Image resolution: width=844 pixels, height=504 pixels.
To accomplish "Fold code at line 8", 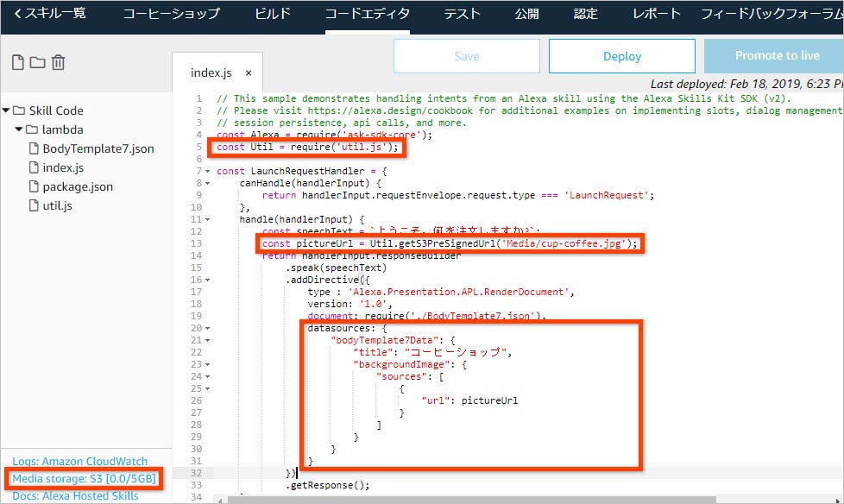I will coord(208,183).
